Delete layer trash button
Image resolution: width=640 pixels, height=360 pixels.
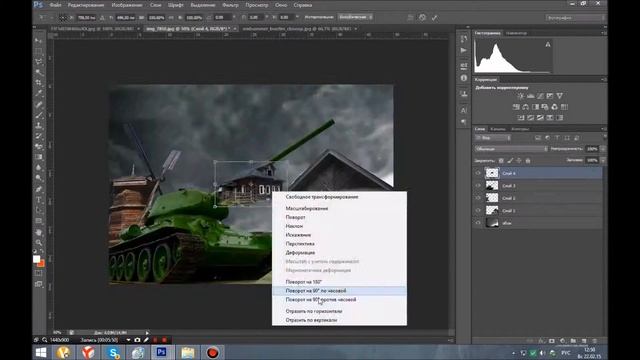594,341
